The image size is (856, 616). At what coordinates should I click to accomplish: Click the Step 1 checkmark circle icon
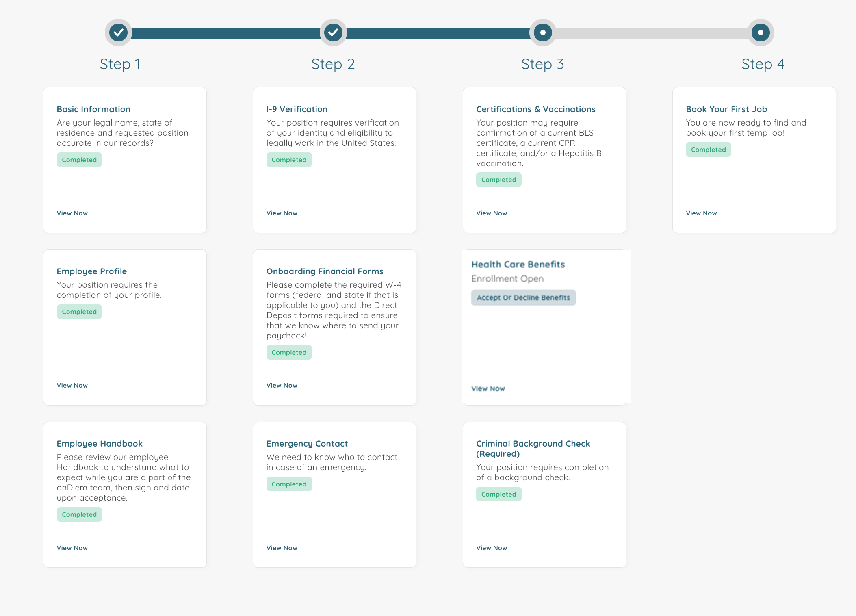(x=118, y=33)
